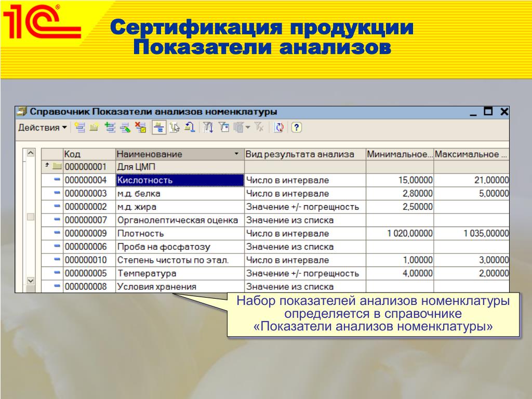Click the row marker icon for Условия хранения
532x399 pixels.
pos(57,286)
